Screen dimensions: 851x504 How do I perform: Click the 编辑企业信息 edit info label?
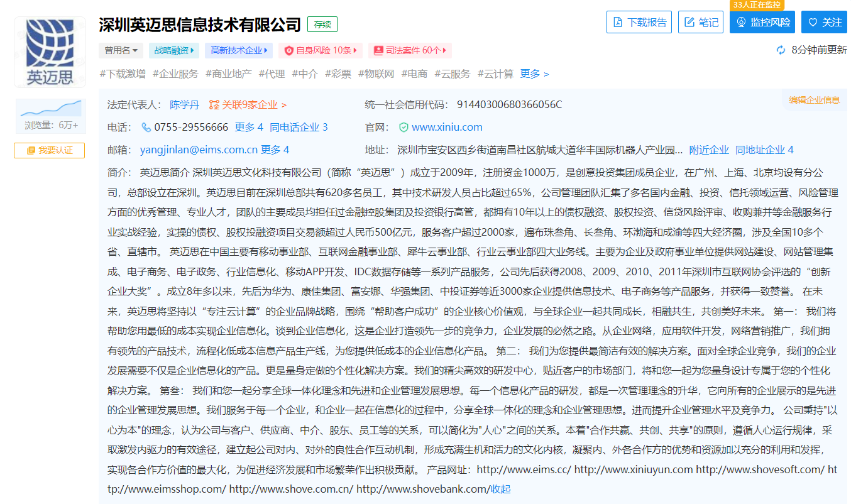point(814,100)
